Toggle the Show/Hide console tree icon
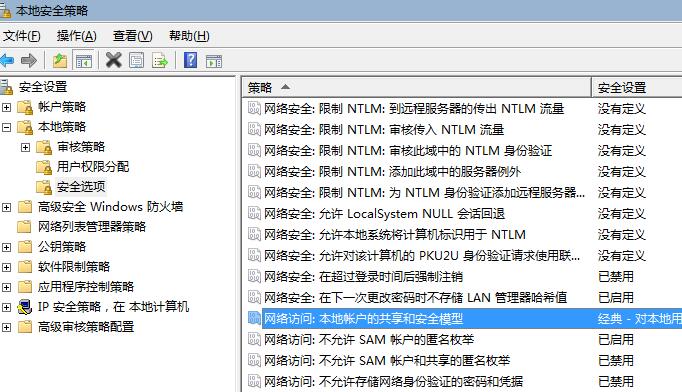This screenshot has width=682, height=392. (84, 60)
